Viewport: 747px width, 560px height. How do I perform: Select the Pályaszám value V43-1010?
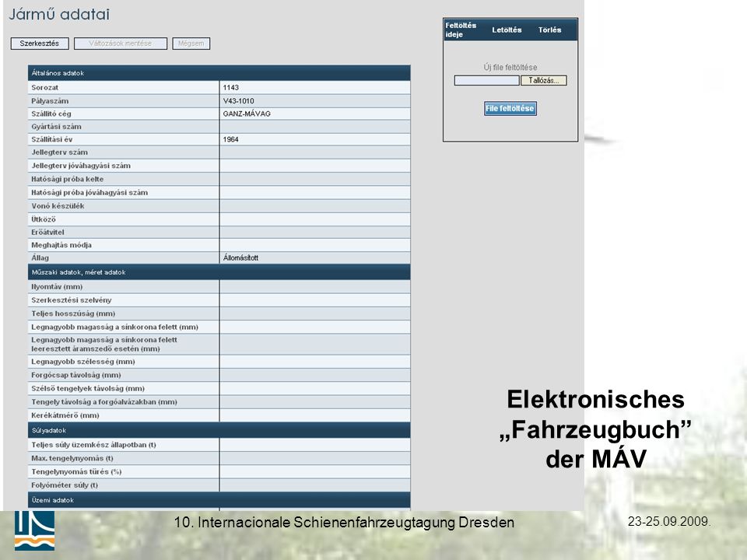[x=238, y=101]
